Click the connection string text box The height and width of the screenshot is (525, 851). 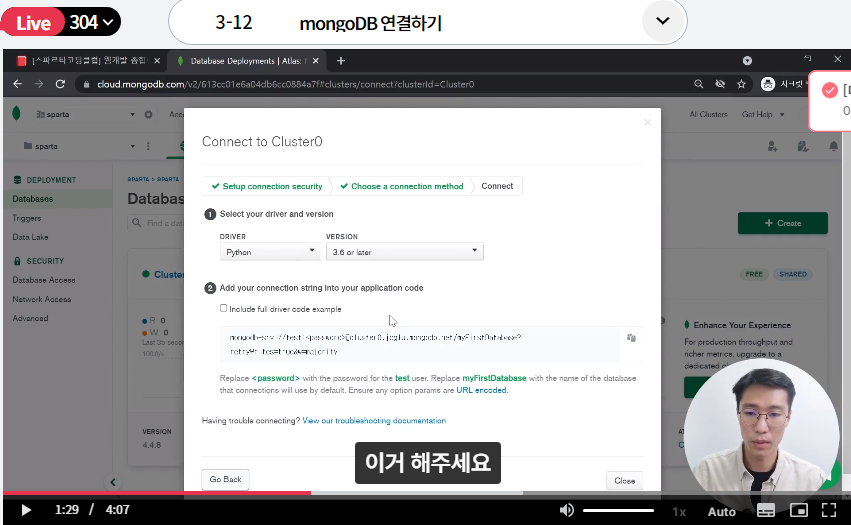pyautogui.click(x=420, y=344)
